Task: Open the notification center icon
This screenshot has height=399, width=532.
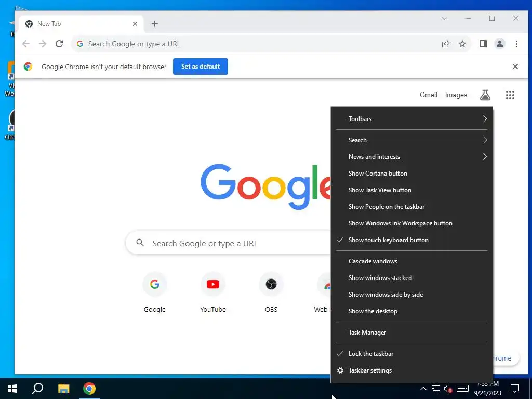Action: [515, 389]
